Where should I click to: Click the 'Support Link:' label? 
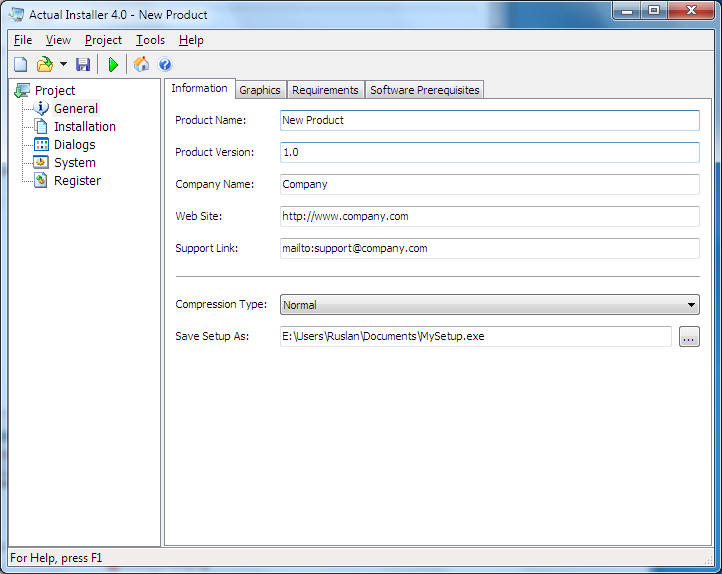pyautogui.click(x=206, y=248)
